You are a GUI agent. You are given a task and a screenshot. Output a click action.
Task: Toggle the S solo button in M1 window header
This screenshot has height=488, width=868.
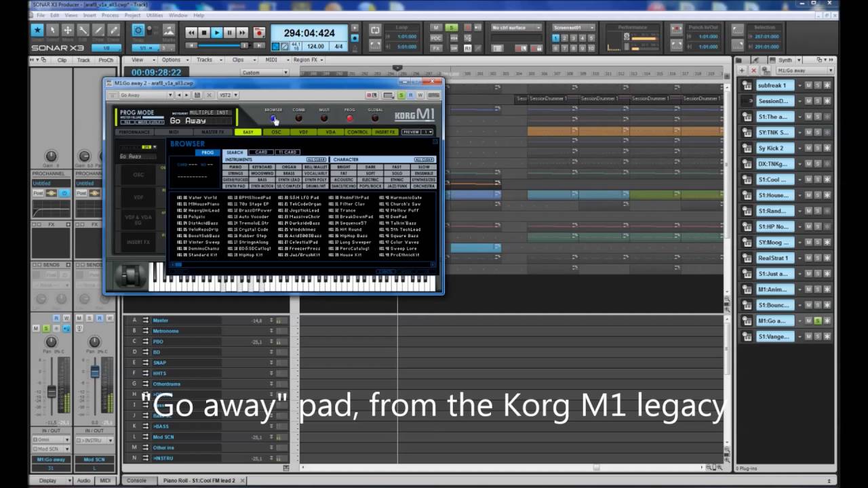(x=401, y=96)
